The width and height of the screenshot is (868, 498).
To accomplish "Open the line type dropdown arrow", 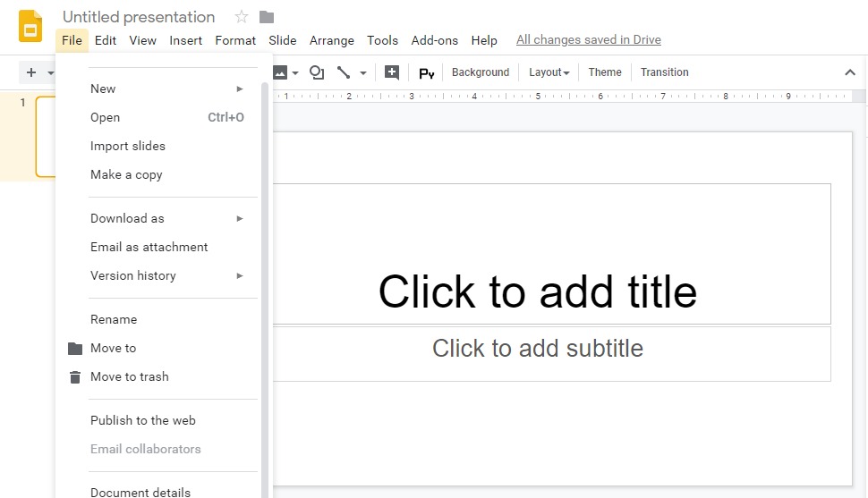I will tap(363, 72).
